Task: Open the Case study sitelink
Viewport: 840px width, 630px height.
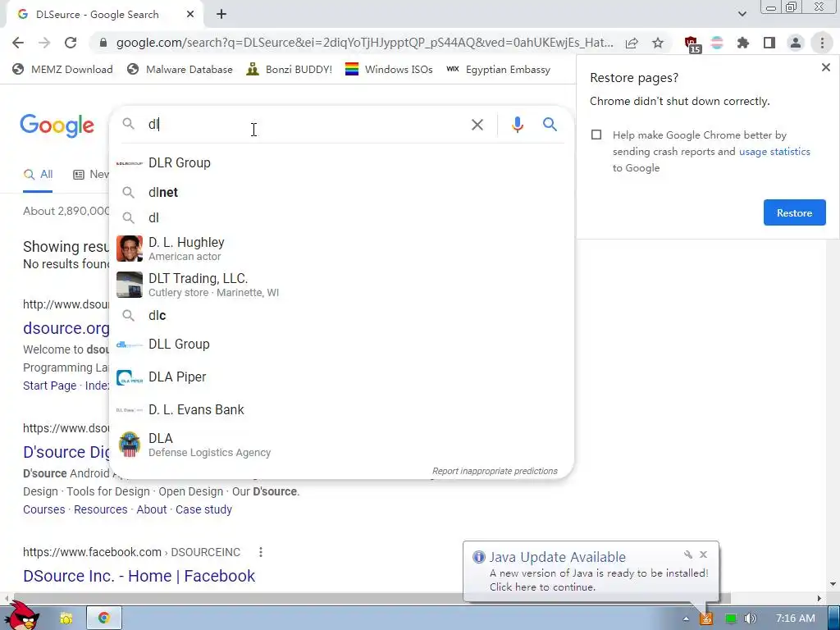Action: point(203,509)
